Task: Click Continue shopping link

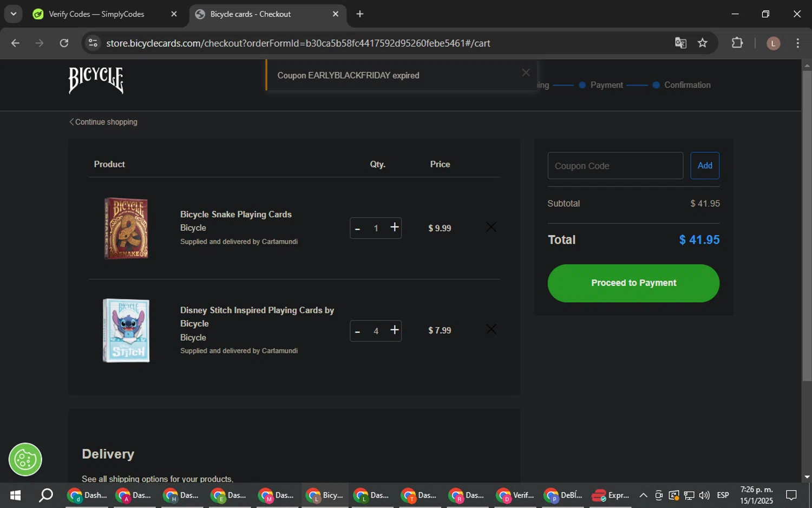Action: point(103,122)
